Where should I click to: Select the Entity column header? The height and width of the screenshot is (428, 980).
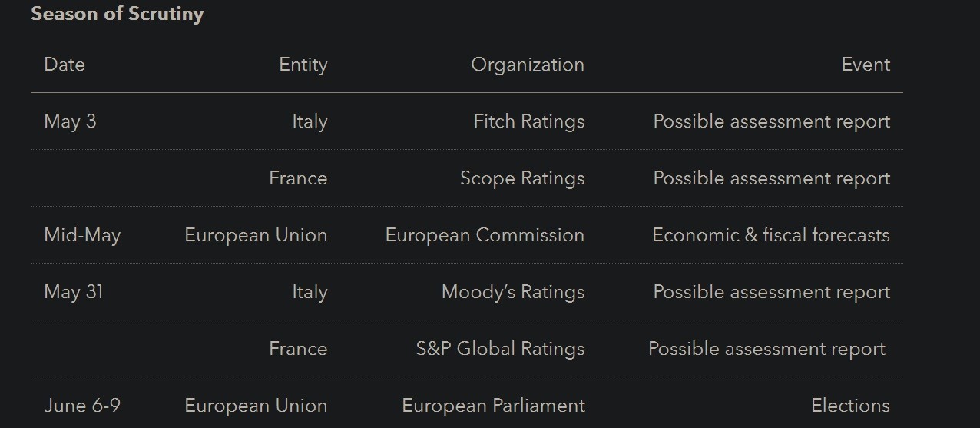click(303, 65)
